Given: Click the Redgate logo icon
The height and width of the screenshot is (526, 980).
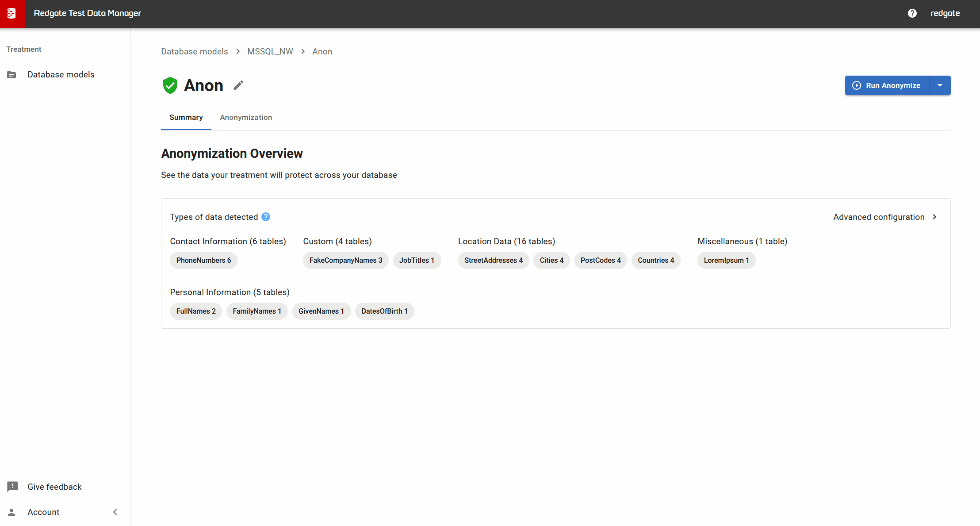Looking at the screenshot, I should tap(13, 13).
